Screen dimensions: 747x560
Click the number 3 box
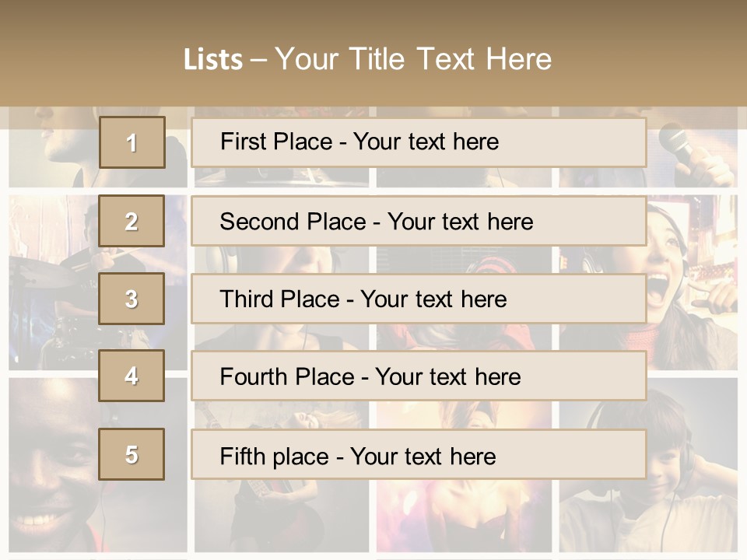point(132,299)
